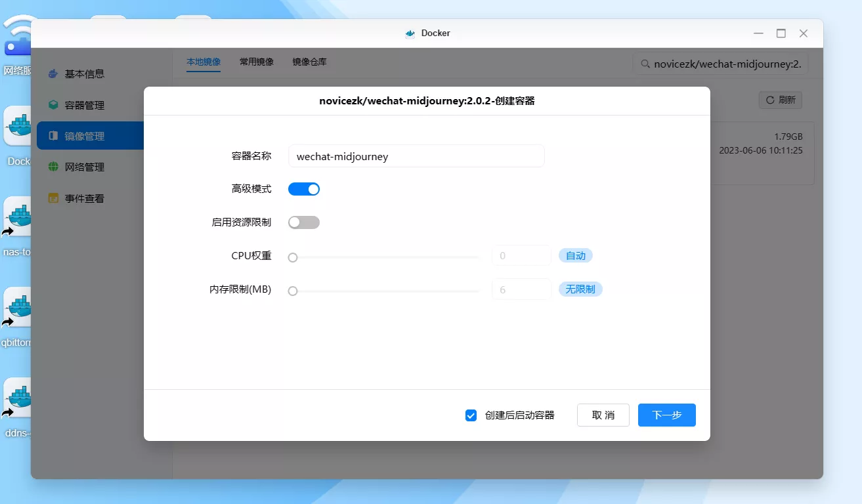Switch to 常用镜像 tab
The height and width of the screenshot is (504, 862).
click(257, 62)
